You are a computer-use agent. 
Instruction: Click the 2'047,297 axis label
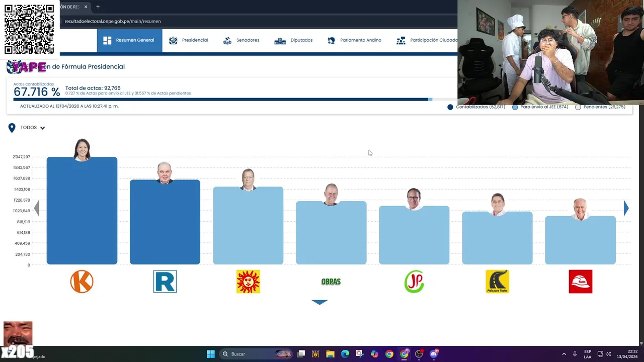(22, 157)
